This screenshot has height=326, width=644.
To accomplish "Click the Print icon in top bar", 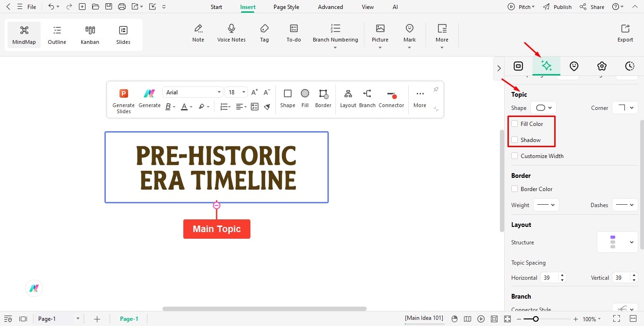I will 122,7.
